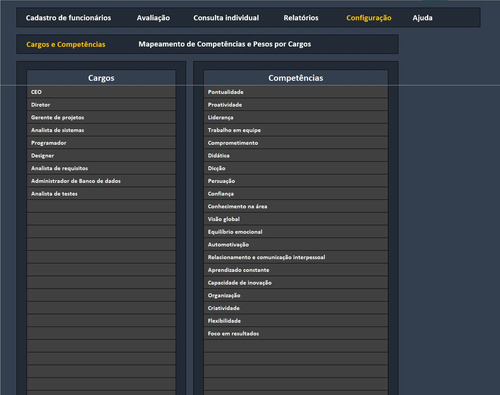The height and width of the screenshot is (395, 500).
Task: Switch to Cargos e Competências tab
Action: [66, 44]
